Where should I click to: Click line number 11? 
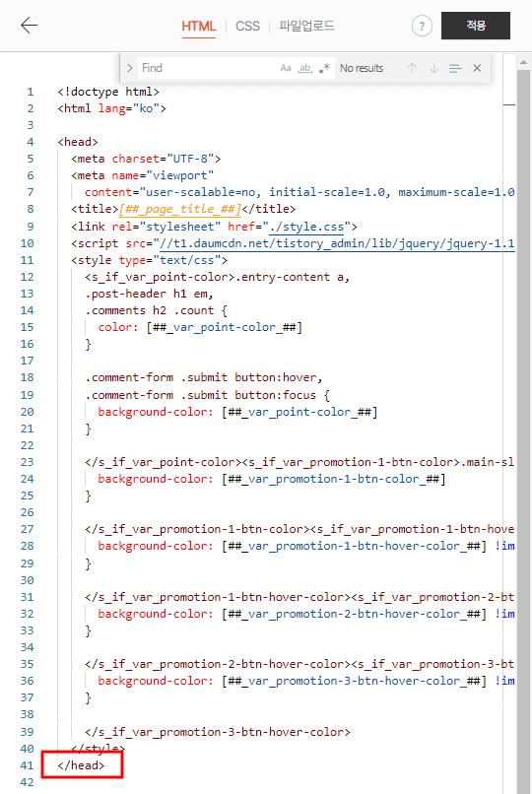pos(27,260)
